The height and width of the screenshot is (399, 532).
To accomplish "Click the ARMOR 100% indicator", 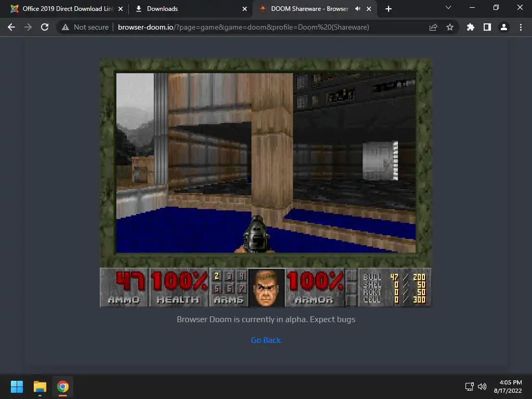I will tap(315, 287).
